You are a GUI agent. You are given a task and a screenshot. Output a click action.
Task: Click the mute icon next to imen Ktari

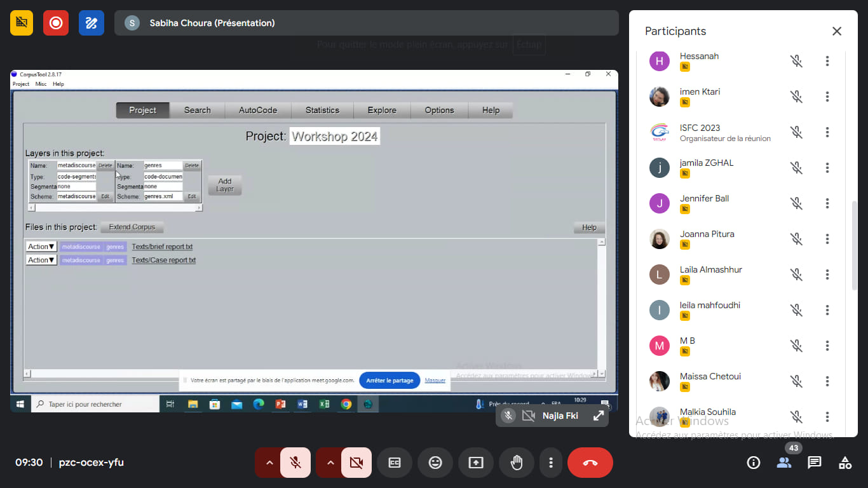pos(796,97)
